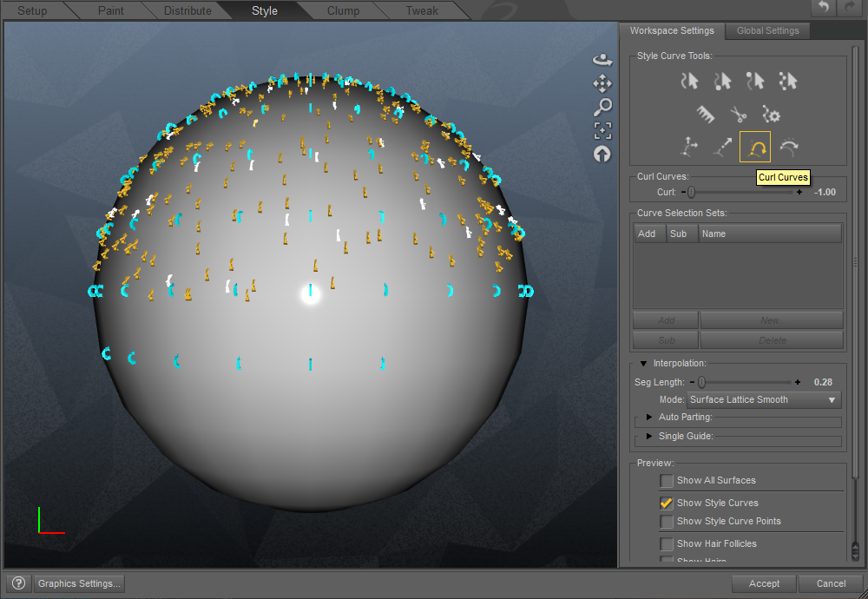The height and width of the screenshot is (599, 868).
Task: Click the viewport orbit camera icon
Action: pyautogui.click(x=602, y=59)
